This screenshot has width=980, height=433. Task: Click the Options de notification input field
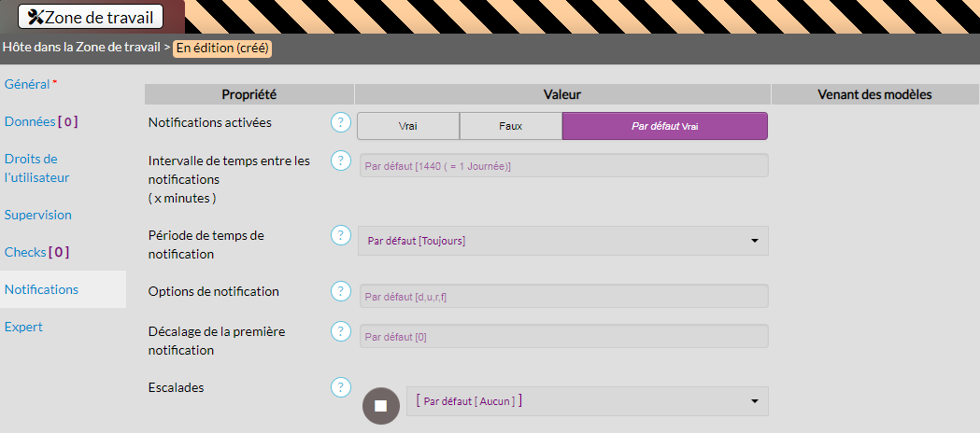(563, 297)
